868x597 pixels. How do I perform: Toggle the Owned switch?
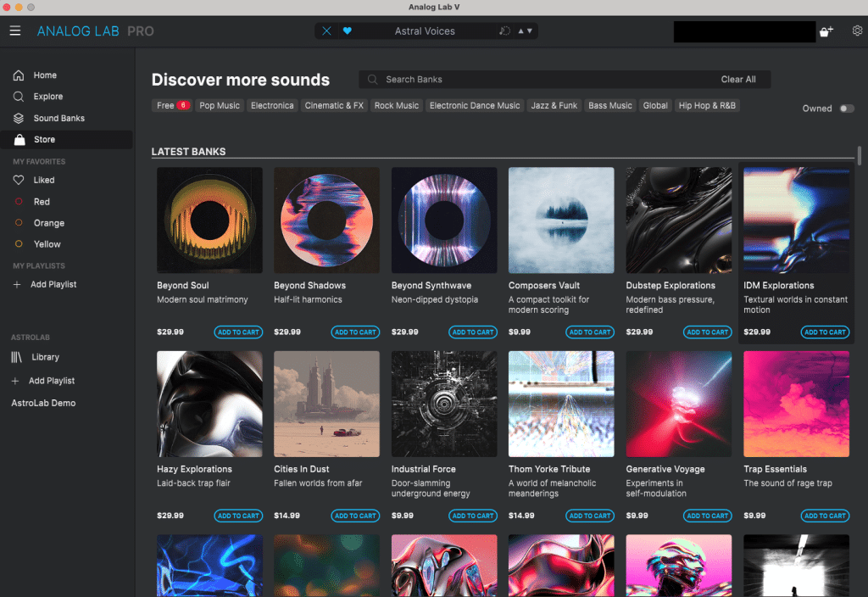coord(846,109)
